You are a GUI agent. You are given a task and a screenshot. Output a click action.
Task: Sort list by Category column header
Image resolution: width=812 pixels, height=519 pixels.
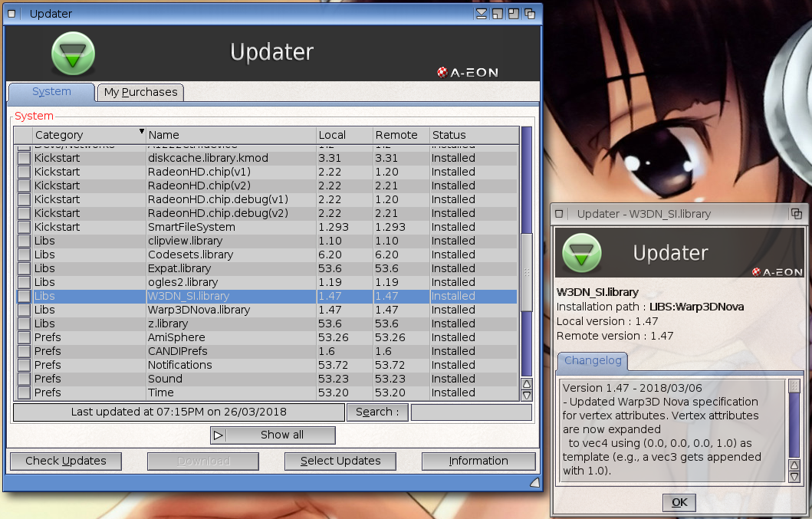[x=88, y=135]
